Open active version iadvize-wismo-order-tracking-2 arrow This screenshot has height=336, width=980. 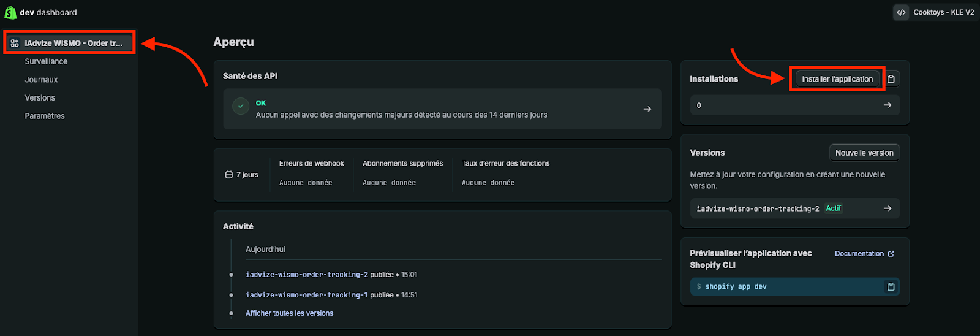click(887, 208)
